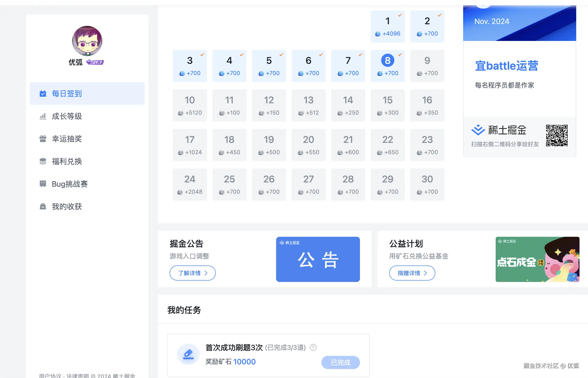Click the 福利兑换 coins icon
The height and width of the screenshot is (378, 588).
tap(43, 161)
